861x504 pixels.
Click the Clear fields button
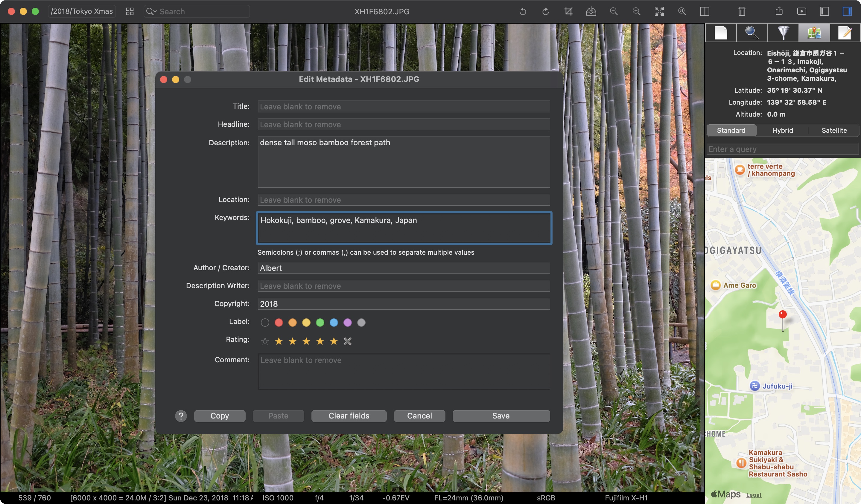349,416
